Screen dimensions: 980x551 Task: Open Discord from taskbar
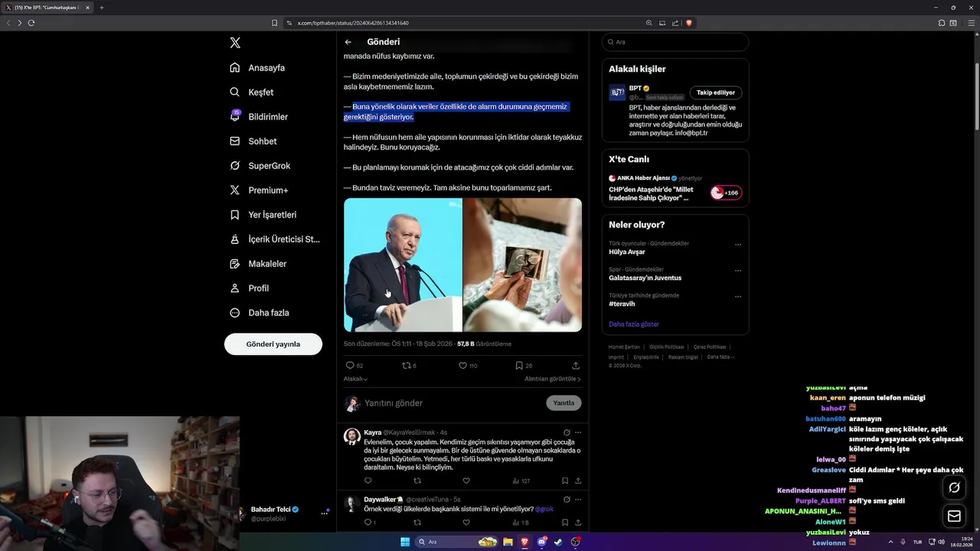tap(542, 542)
